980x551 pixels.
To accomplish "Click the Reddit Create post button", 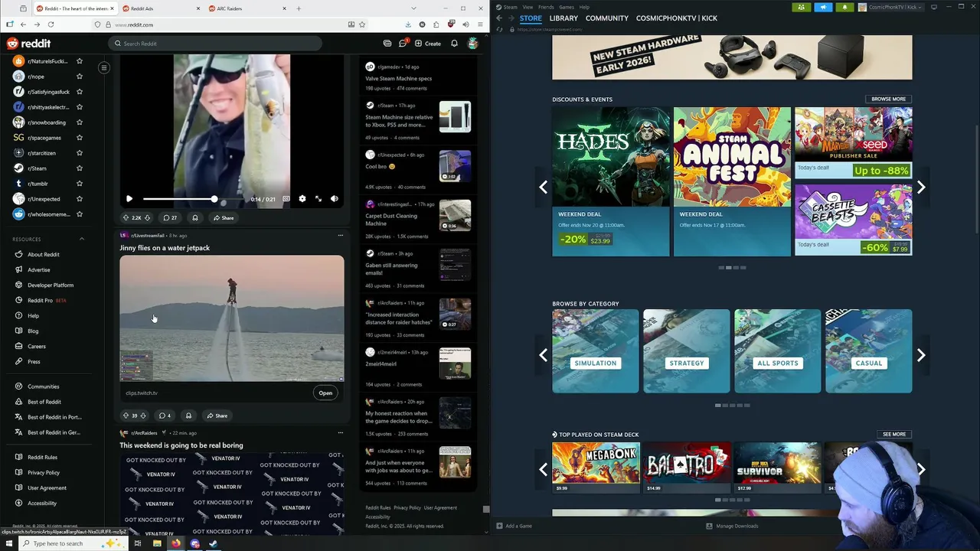I will 428,44.
